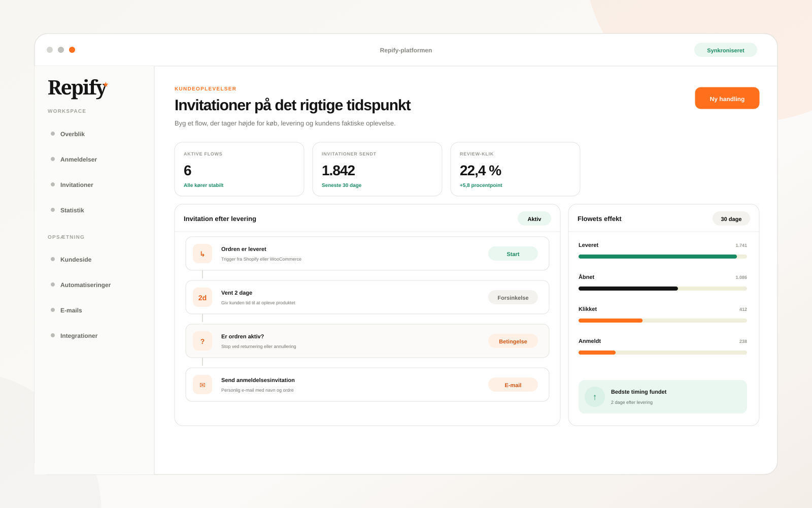Screen dimensions: 812x508
Task: Click the E-mail tag
Action: [x=513, y=385]
